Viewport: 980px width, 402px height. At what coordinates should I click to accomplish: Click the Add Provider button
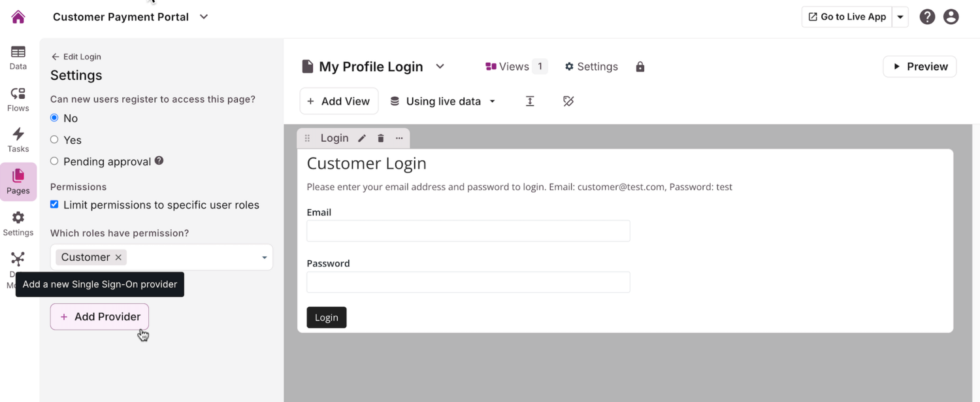point(99,317)
